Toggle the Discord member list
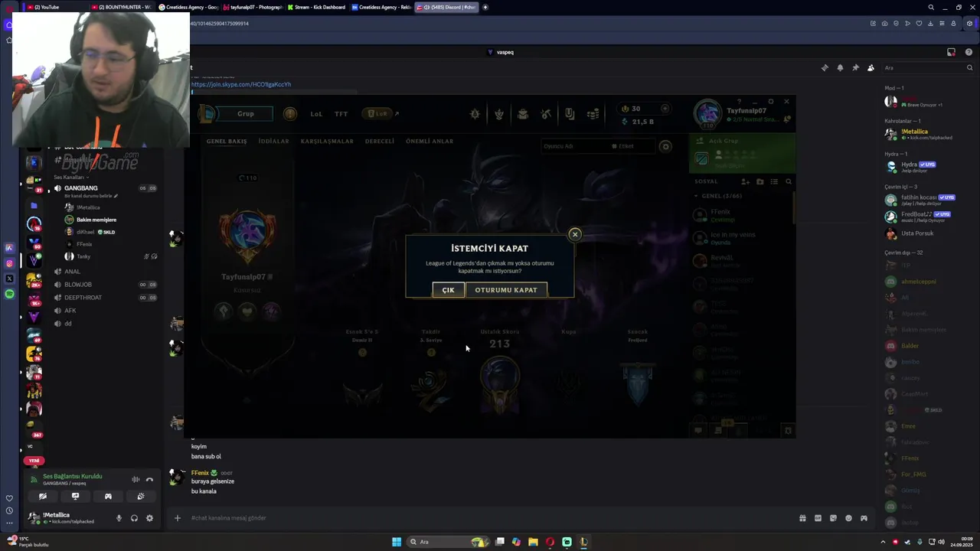Image resolution: width=980 pixels, height=551 pixels. [x=871, y=67]
